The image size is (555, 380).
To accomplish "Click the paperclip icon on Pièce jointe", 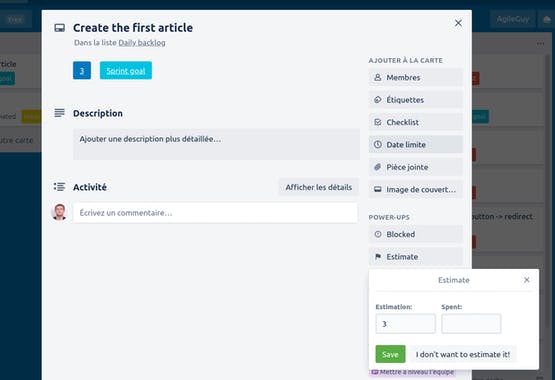I will (x=378, y=167).
